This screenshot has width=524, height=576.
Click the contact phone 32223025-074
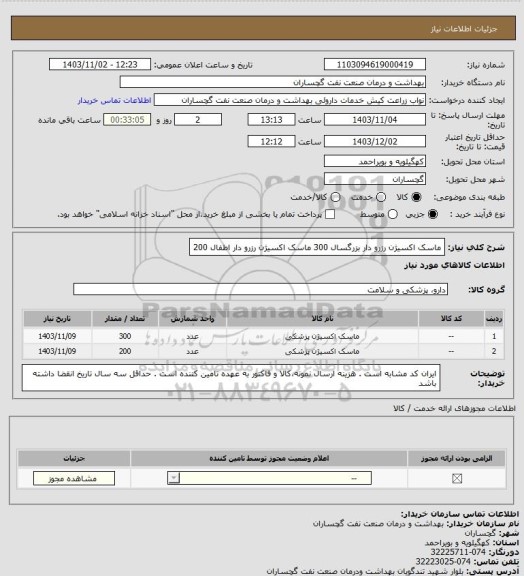point(443,562)
